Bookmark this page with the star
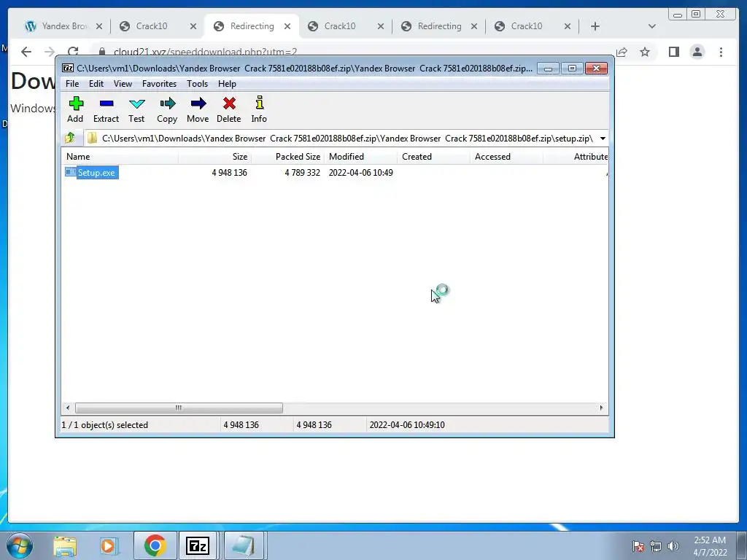The image size is (747, 560). (645, 52)
